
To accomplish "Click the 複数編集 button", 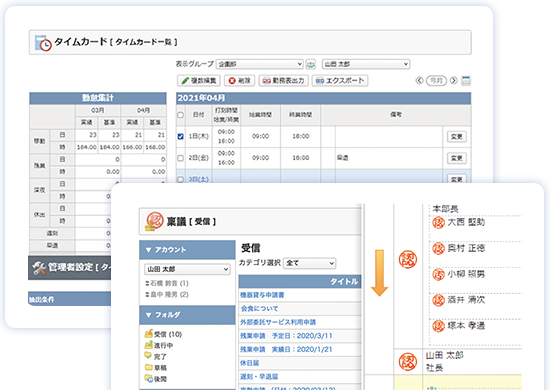I will [x=199, y=81].
